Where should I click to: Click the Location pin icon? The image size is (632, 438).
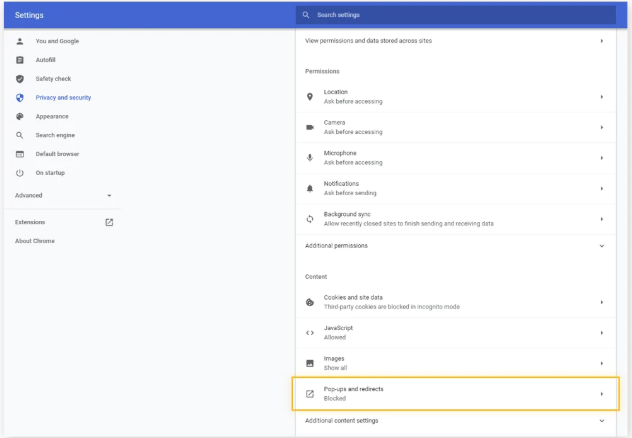click(x=310, y=97)
